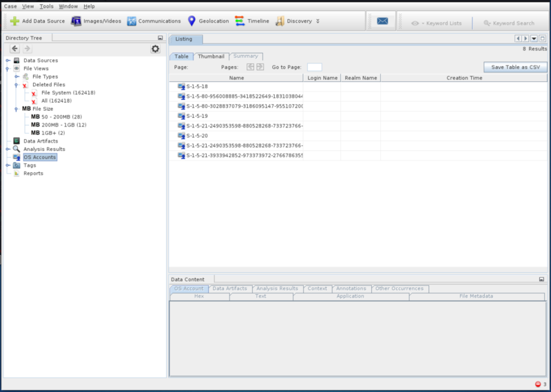Click the Add Data Source plus icon

click(x=14, y=21)
